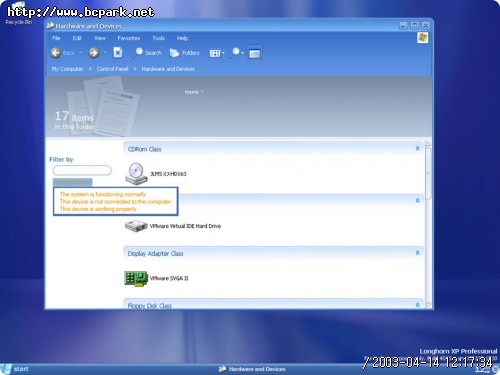
Task: Open the Favorites menu
Action: tap(129, 38)
